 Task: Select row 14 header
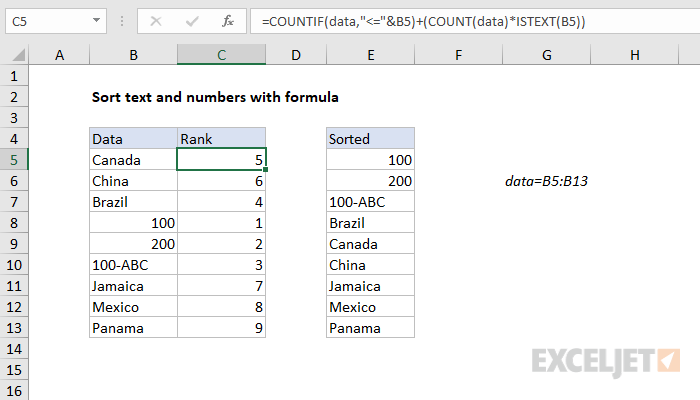tap(14, 349)
